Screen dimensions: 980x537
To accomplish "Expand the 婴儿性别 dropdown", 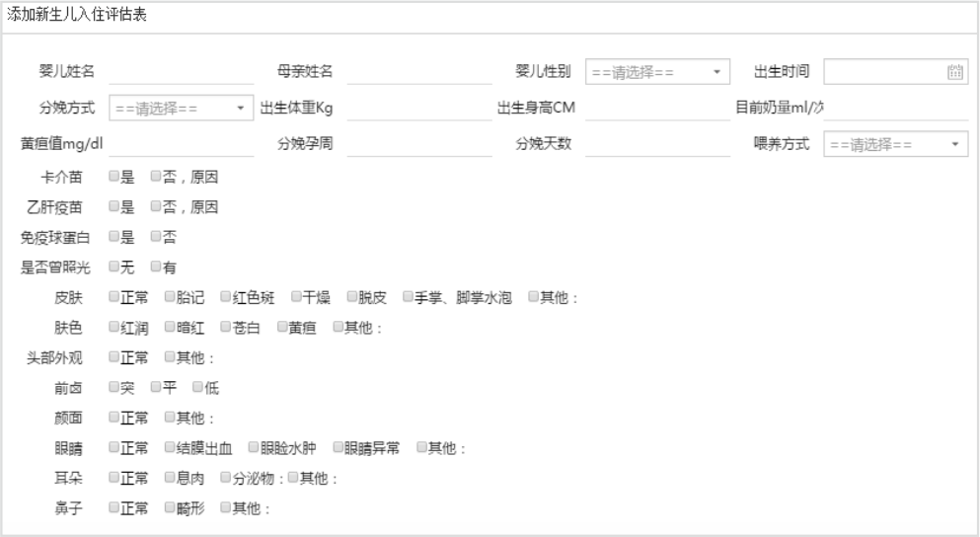I will point(656,71).
